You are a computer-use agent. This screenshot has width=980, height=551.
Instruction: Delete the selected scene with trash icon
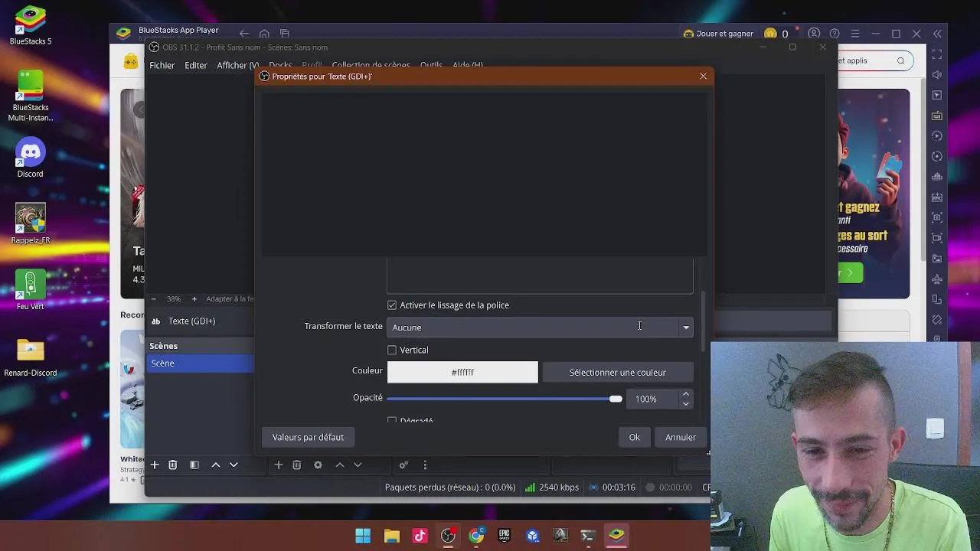point(173,465)
